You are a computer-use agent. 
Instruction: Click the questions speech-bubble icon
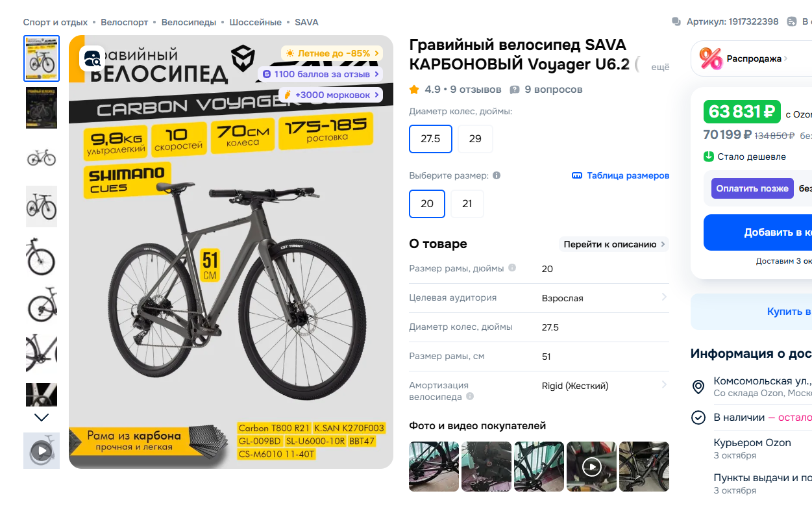pos(515,90)
